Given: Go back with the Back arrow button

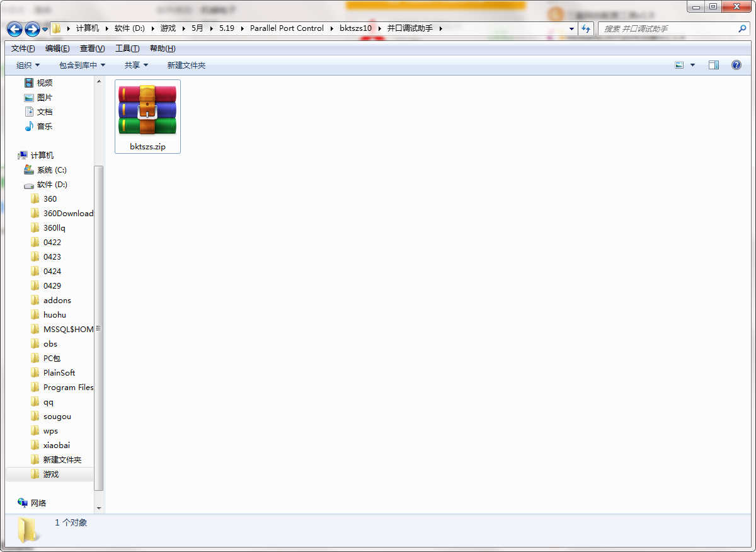Looking at the screenshot, I should [14, 29].
